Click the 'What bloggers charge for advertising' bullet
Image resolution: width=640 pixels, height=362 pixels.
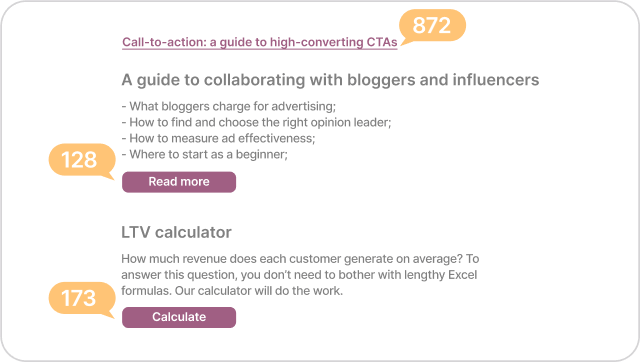[x=229, y=107]
